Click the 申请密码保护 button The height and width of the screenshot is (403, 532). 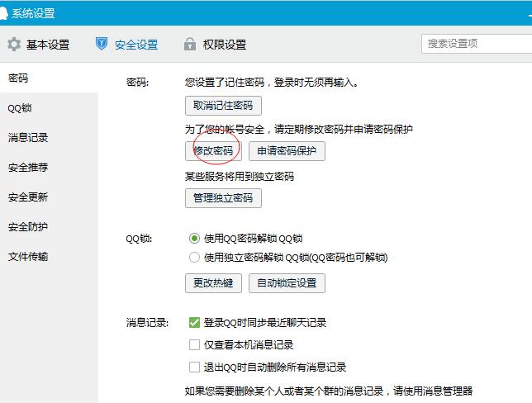coord(287,151)
